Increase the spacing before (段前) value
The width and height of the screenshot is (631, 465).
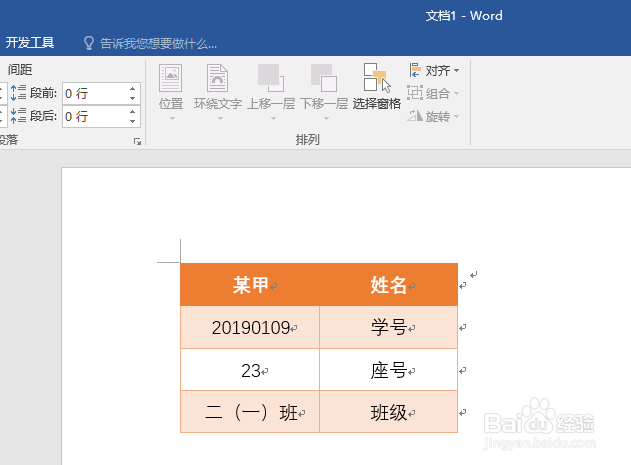point(132,89)
